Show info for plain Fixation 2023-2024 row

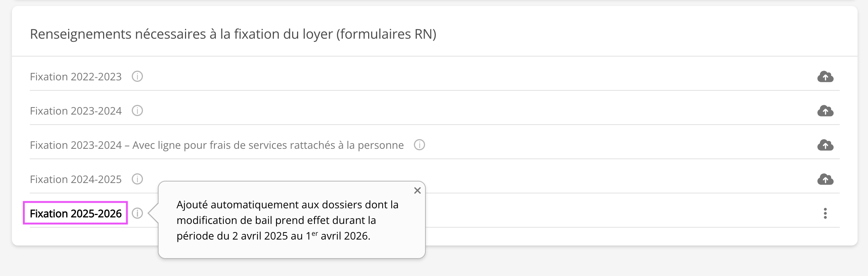point(137,111)
